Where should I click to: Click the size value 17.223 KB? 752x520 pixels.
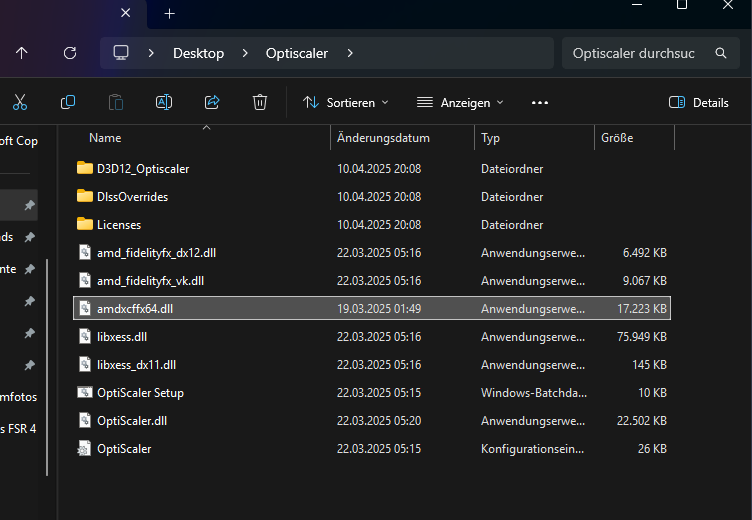642,309
